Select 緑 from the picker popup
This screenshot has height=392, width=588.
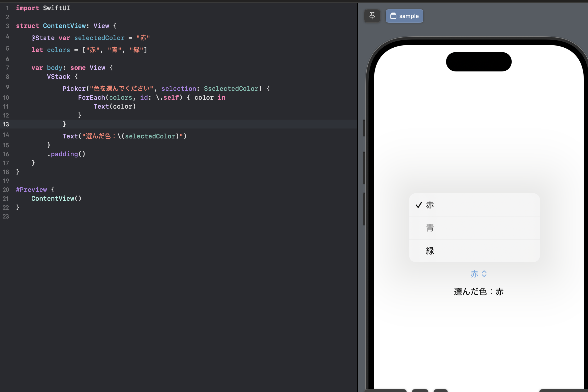(x=430, y=250)
